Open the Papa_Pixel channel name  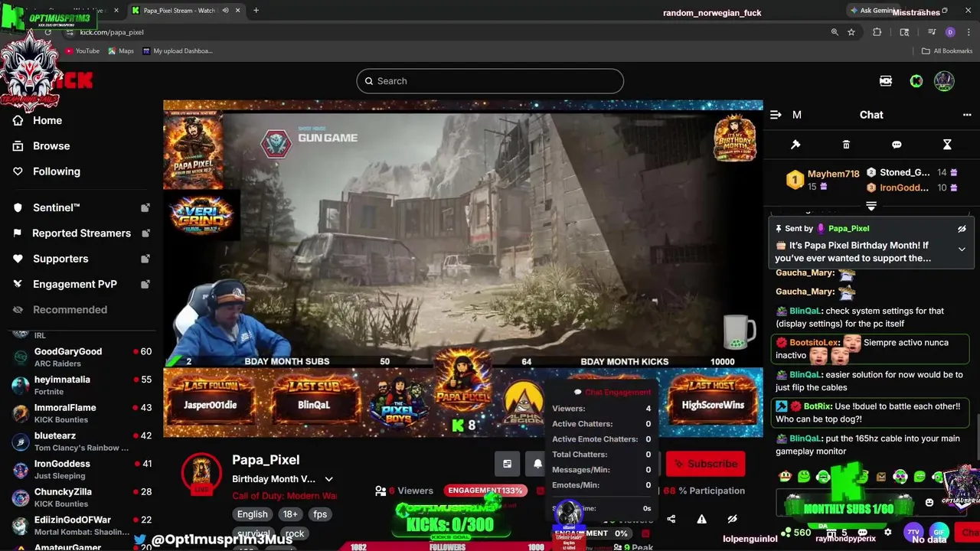click(x=266, y=460)
